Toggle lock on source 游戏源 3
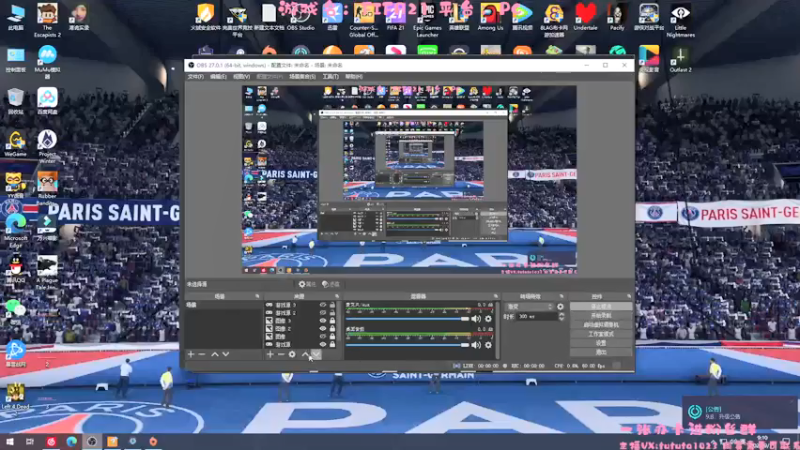Screen dimensions: 800x450 [332, 305]
